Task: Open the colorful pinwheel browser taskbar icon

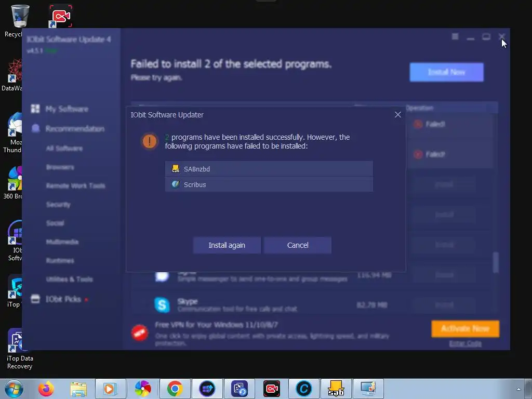Action: 142,389
